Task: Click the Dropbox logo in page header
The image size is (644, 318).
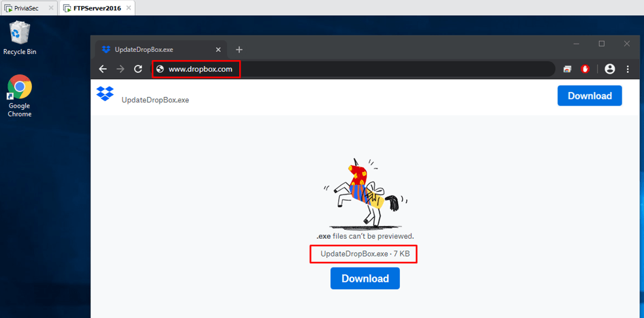Action: (105, 93)
